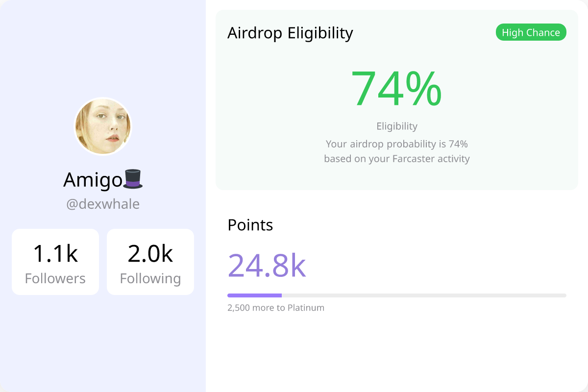The height and width of the screenshot is (392, 588).
Task: Click the large 74% eligibility figure
Action: 396,89
